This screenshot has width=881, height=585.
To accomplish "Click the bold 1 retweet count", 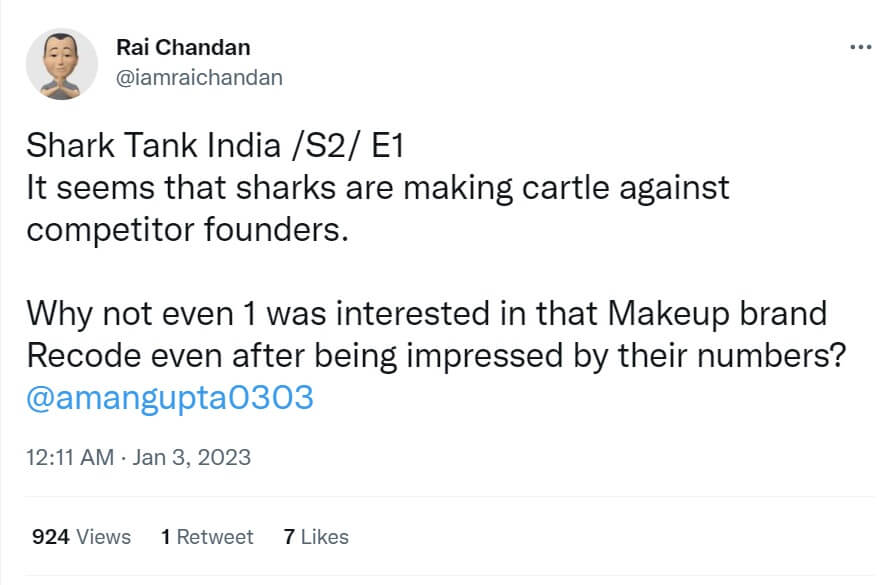I will pos(165,537).
